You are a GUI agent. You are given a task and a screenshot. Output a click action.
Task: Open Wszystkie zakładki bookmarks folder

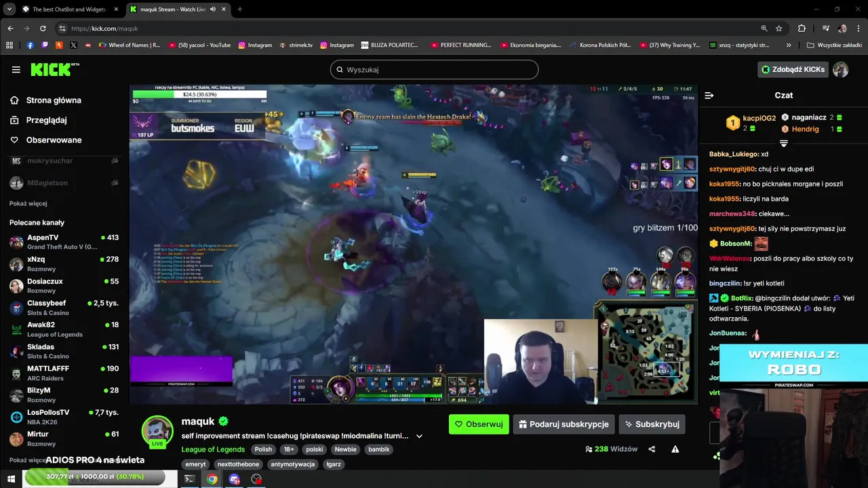pos(834,45)
